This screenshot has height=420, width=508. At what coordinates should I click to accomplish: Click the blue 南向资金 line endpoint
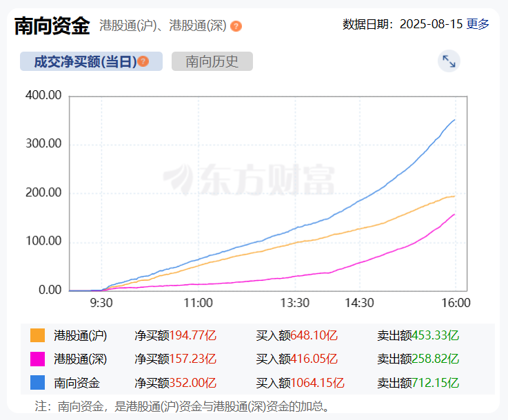(454, 120)
